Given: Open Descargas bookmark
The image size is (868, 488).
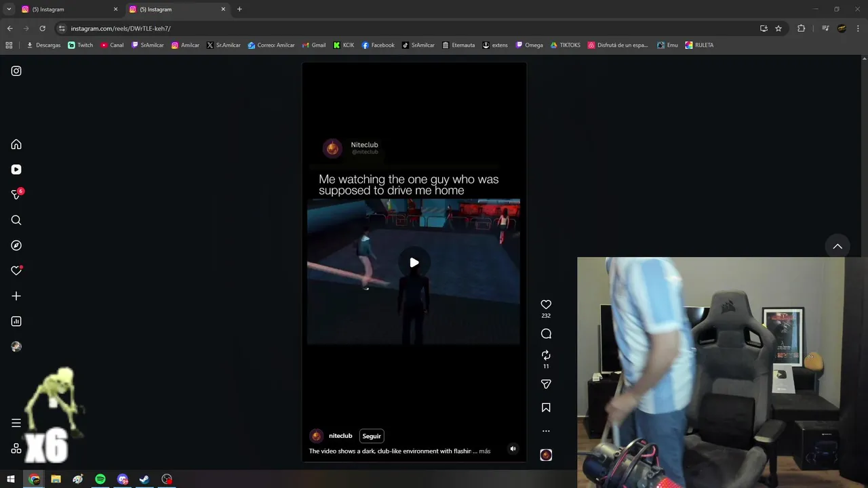Looking at the screenshot, I should pos(43,45).
